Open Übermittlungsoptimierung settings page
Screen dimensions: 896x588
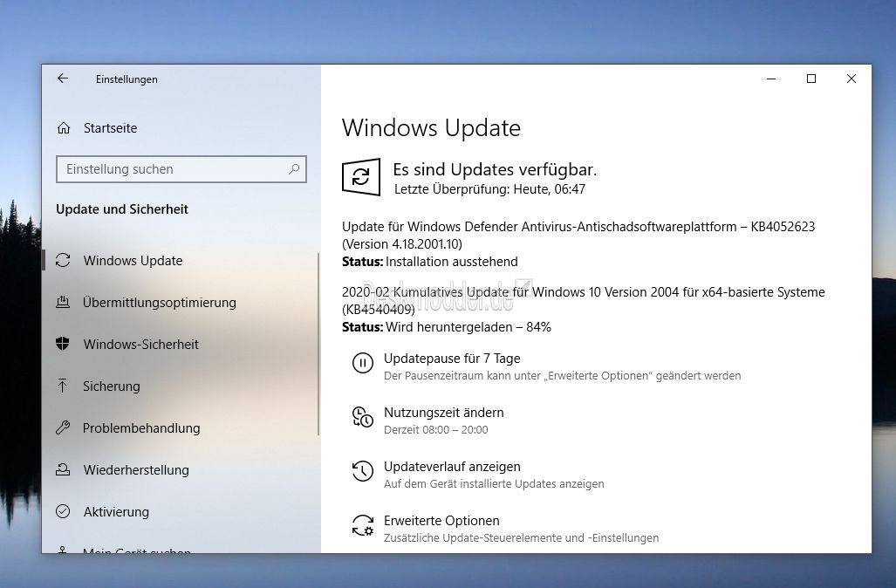(x=160, y=302)
